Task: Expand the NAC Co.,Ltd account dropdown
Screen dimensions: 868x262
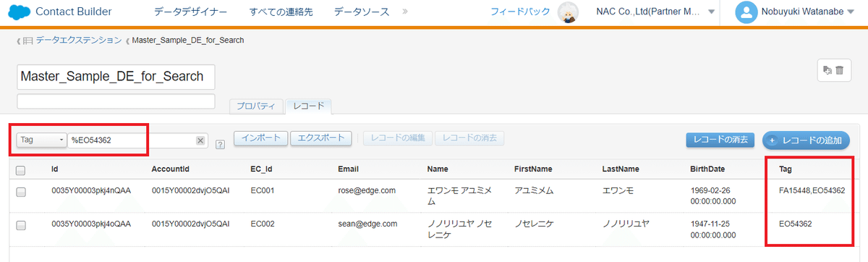Action: (x=712, y=13)
